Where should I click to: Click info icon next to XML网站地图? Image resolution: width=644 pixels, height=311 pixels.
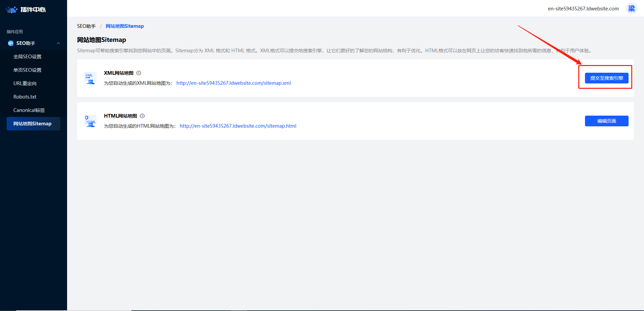[x=139, y=73]
